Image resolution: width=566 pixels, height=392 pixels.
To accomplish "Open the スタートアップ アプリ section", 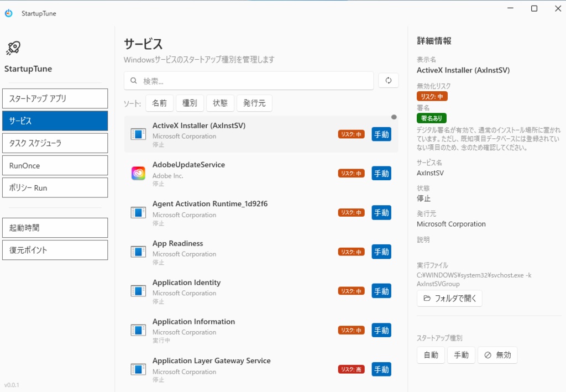I will click(x=55, y=98).
